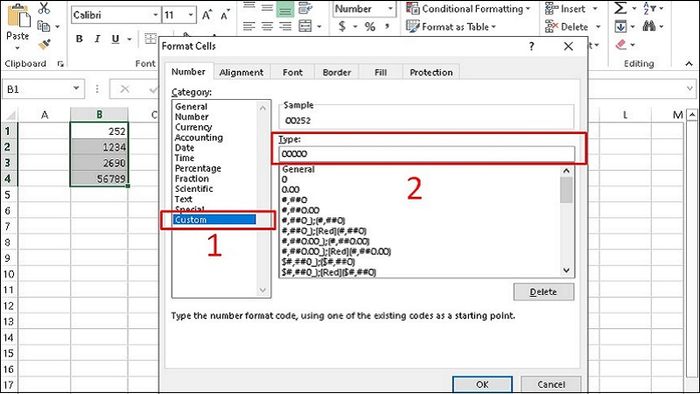700x394 pixels.
Task: Click scroll down arrow of Category list
Action: click(262, 290)
